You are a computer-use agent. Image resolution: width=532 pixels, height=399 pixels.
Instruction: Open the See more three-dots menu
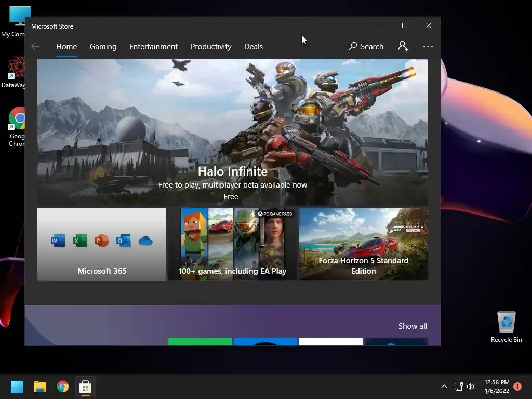(428, 46)
